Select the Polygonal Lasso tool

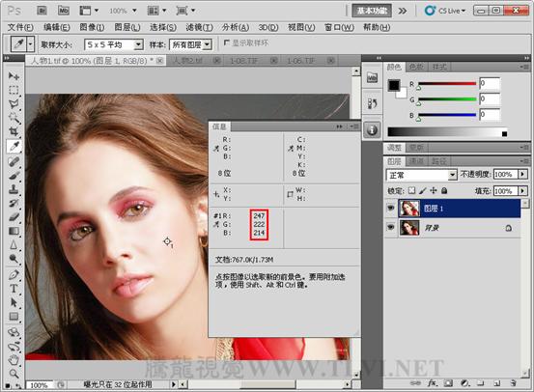pyautogui.click(x=14, y=104)
